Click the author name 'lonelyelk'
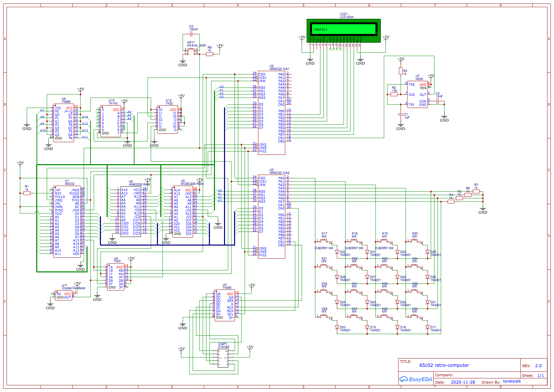Image resolution: width=554 pixels, height=392 pixels. [x=512, y=381]
